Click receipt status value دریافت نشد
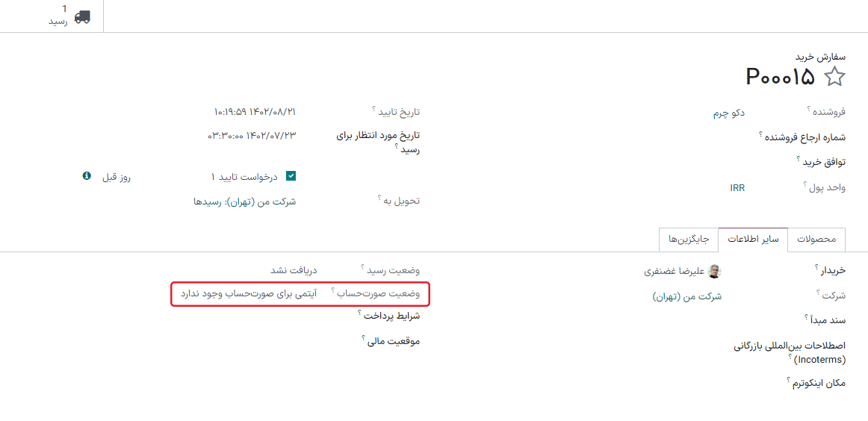The height and width of the screenshot is (421, 868). 294,271
